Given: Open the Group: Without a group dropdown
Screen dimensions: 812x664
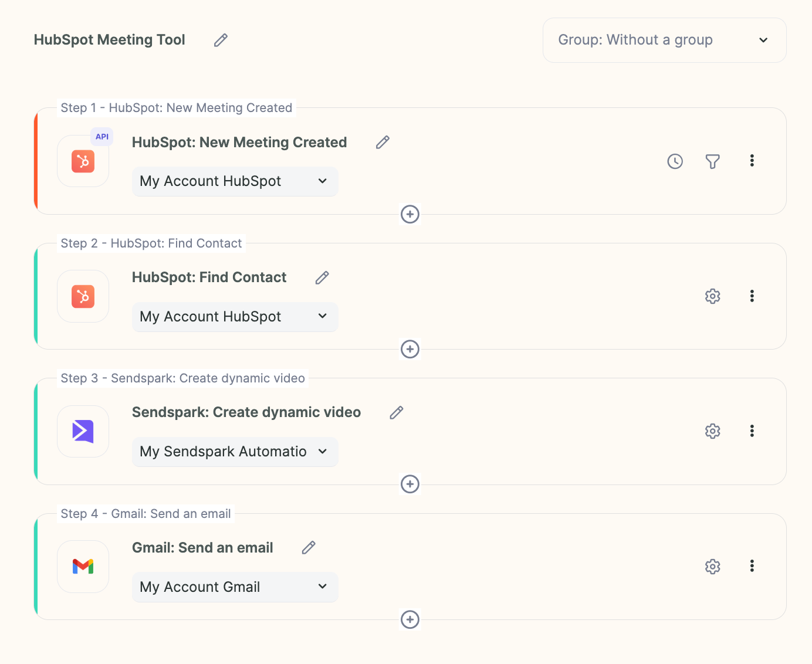Looking at the screenshot, I should [x=664, y=40].
